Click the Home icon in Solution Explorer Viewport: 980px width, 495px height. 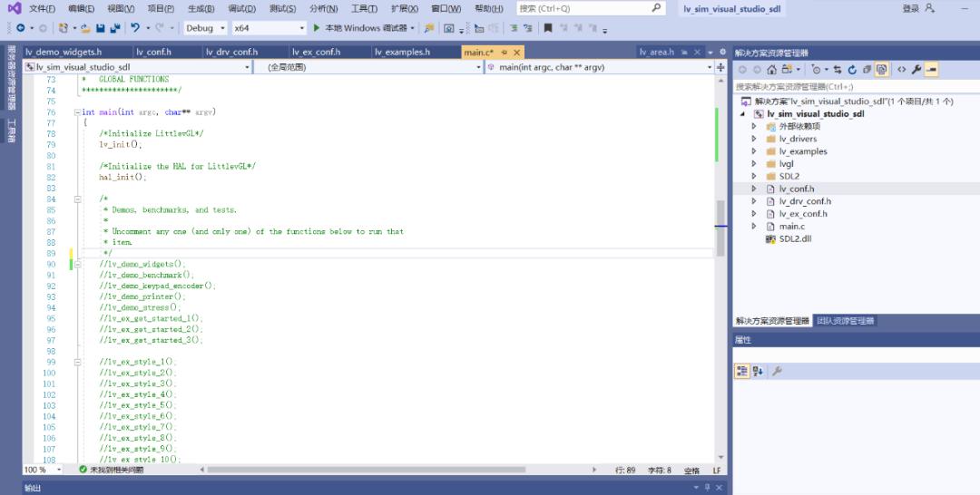[772, 69]
